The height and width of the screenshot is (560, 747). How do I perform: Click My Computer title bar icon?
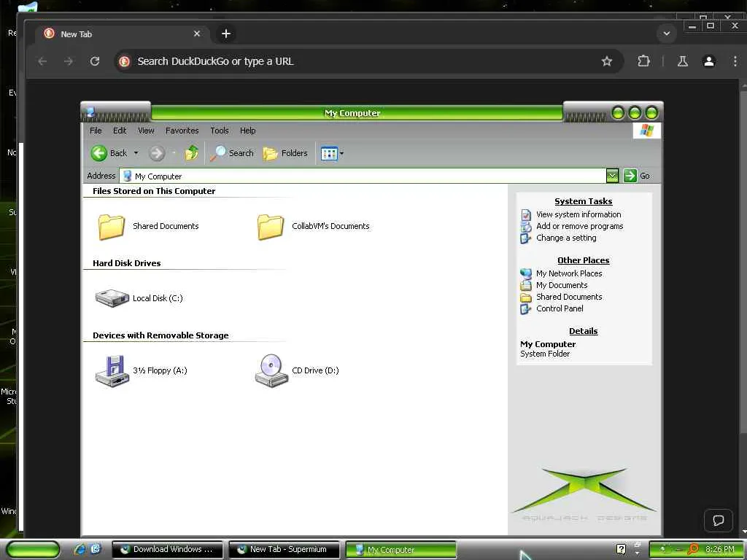pyautogui.click(x=90, y=112)
